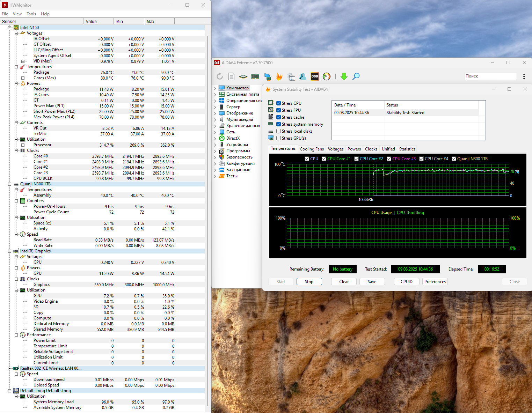Click the Поиск search input field
Image resolution: width=532 pixels, height=413 pixels.
point(490,76)
